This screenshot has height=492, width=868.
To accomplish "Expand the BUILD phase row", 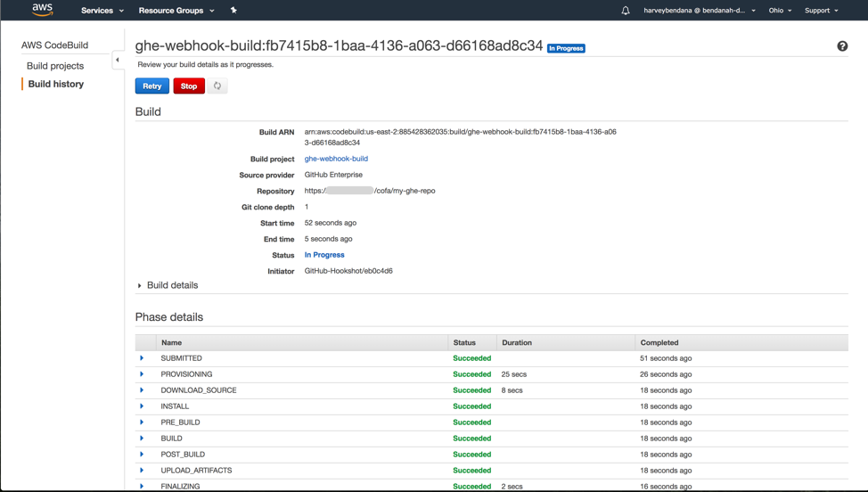I will 142,439.
